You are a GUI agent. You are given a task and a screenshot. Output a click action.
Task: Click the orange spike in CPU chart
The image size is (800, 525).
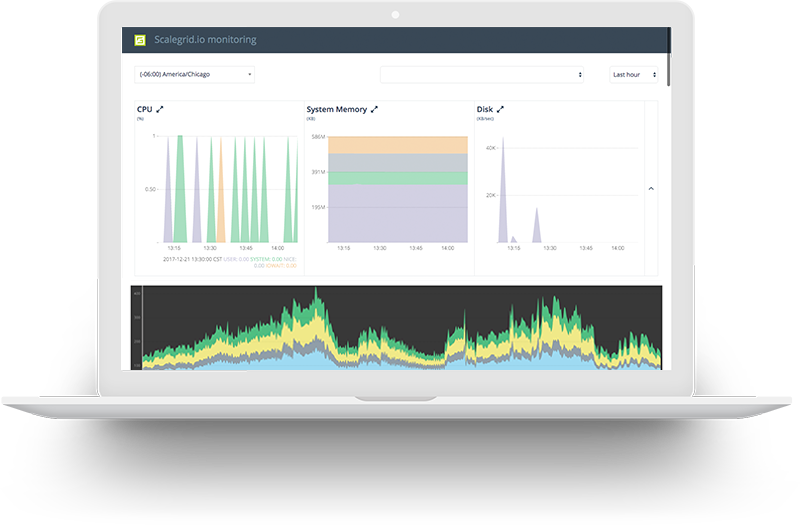coord(220,200)
